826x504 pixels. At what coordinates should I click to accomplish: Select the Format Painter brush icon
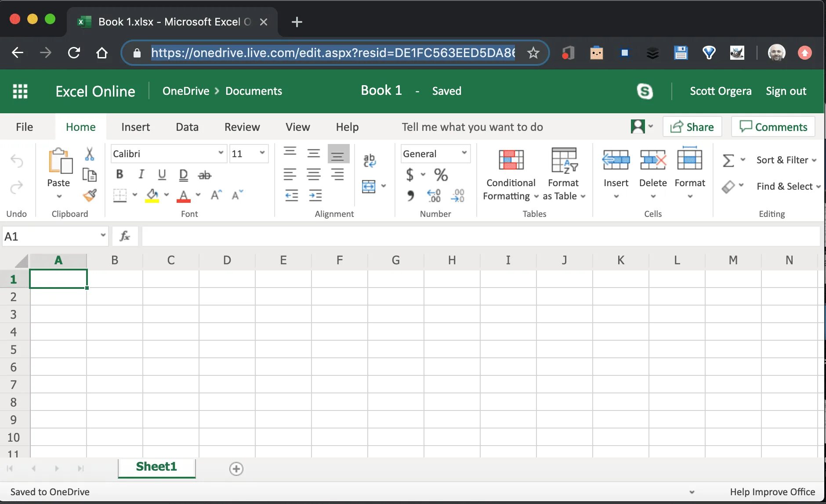point(90,195)
